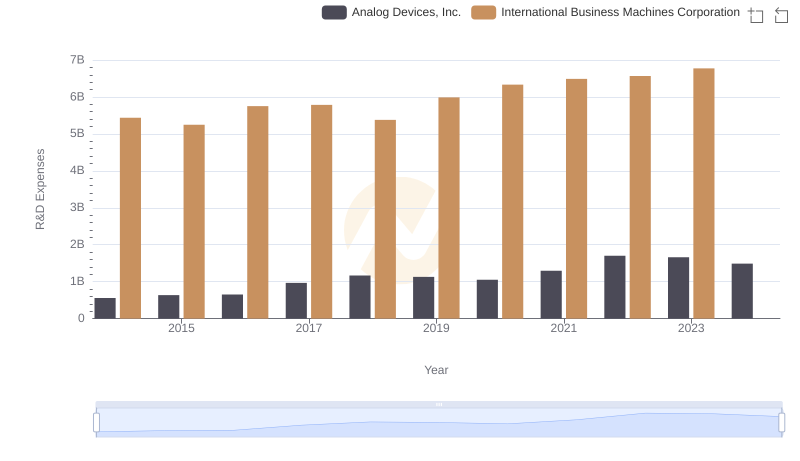Select the Analog Devices bar for 2019
The image size is (800, 461).
pyautogui.click(x=423, y=298)
